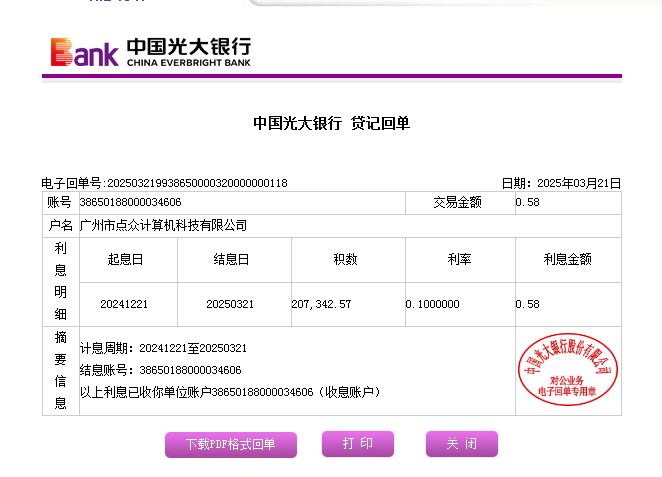
Task: Click the 起息日 column header
Action: pyautogui.click(x=128, y=260)
